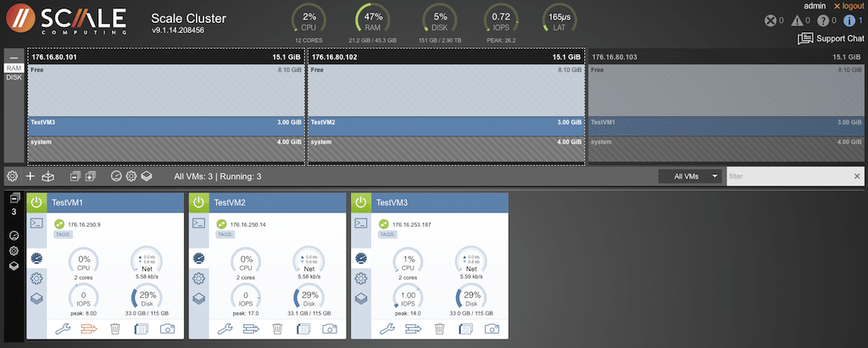Viewport: 868px width, 348px height.
Task: Create a new VM with the plus icon
Action: [x=31, y=176]
